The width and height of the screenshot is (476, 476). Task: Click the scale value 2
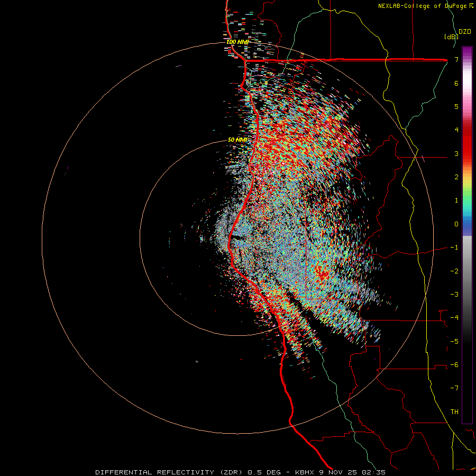pyautogui.click(x=456, y=177)
